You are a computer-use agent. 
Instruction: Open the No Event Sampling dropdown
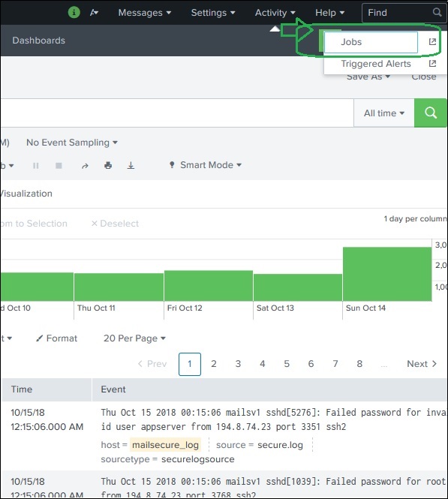(x=72, y=143)
